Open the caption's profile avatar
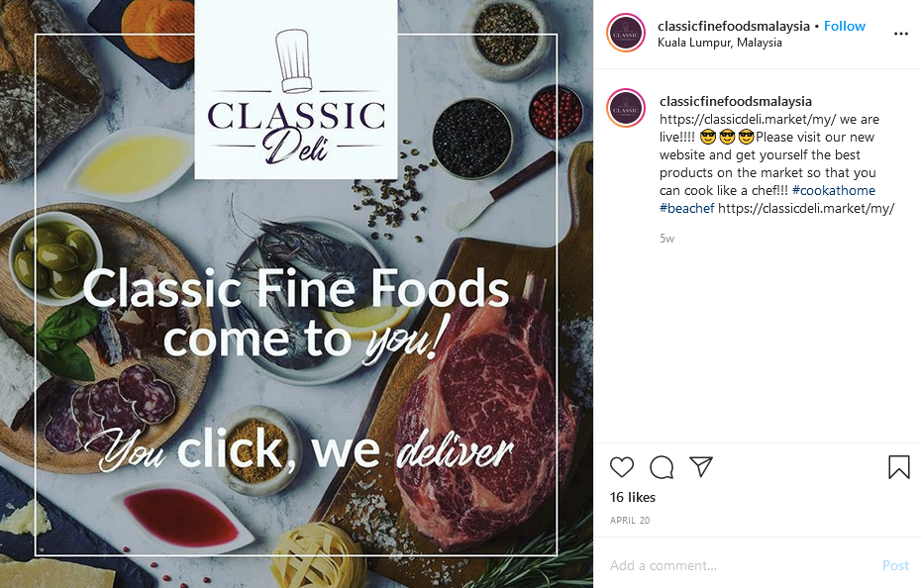Screen dimensions: 922x588 626,108
